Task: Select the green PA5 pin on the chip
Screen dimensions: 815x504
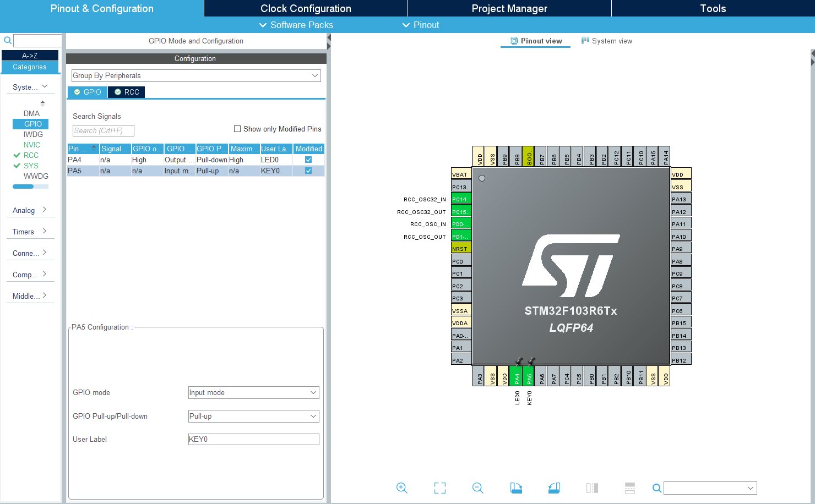Action: click(x=528, y=376)
